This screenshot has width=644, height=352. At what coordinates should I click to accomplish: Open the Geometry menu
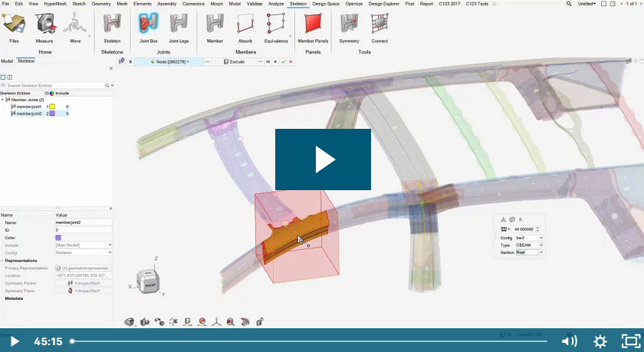point(101,4)
